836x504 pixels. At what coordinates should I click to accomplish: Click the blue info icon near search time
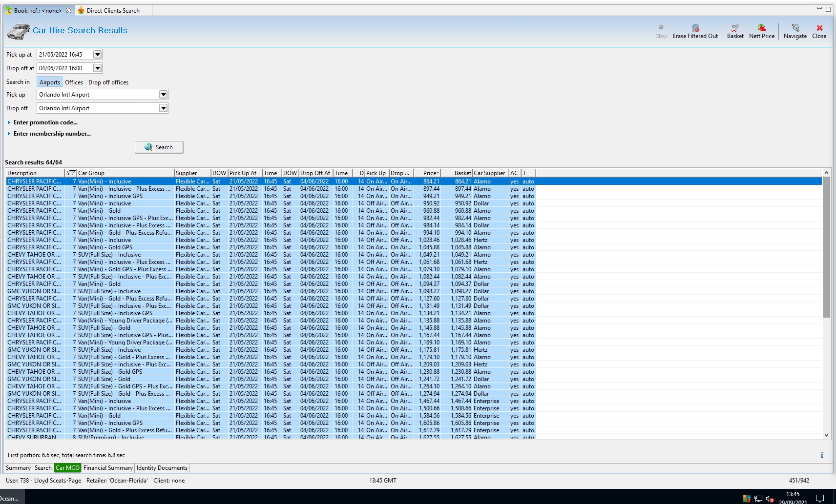pos(822,455)
